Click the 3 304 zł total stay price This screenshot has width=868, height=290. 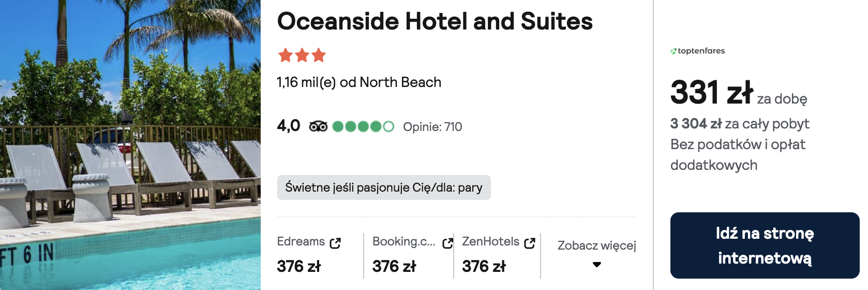(x=696, y=124)
